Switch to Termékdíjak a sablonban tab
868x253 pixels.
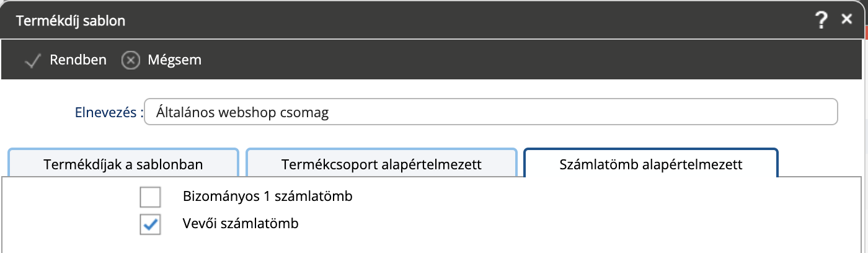tap(124, 165)
